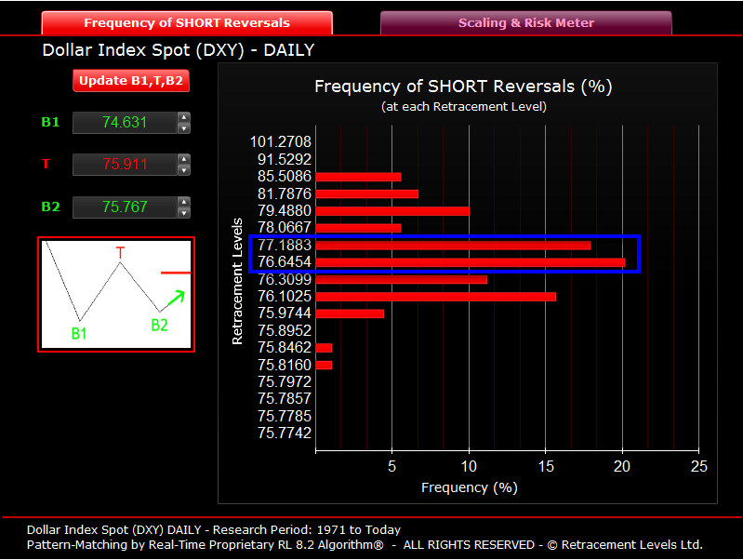The height and width of the screenshot is (560, 743).
Task: Switch to Frequency of SHORT Reversals tab
Action: click(187, 22)
